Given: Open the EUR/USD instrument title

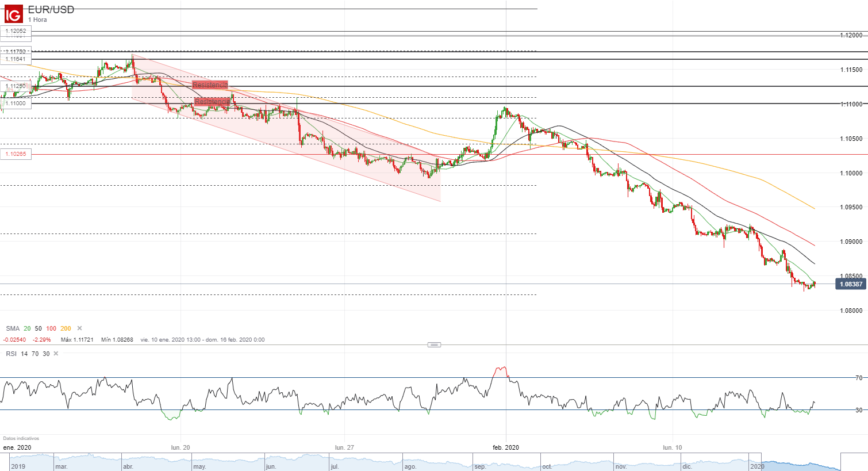Looking at the screenshot, I should tap(51, 10).
